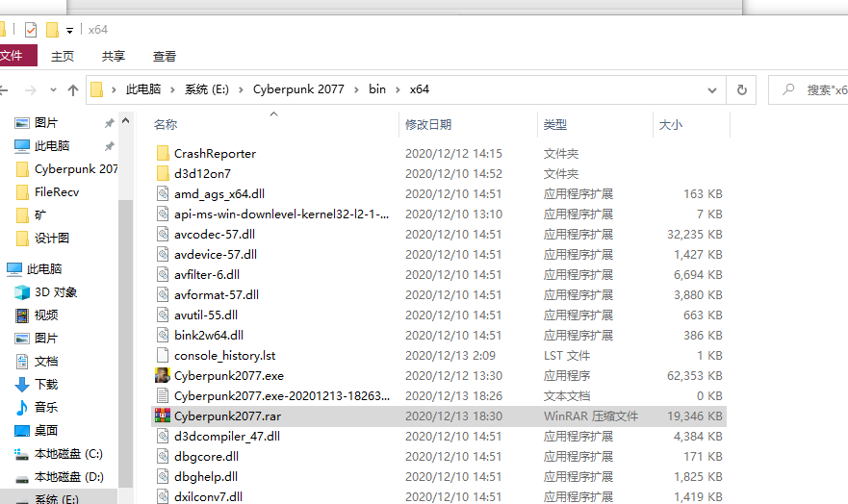Screen dimensions: 848x504
Task: Select the avdevice-57.dll file
Action: (x=216, y=255)
